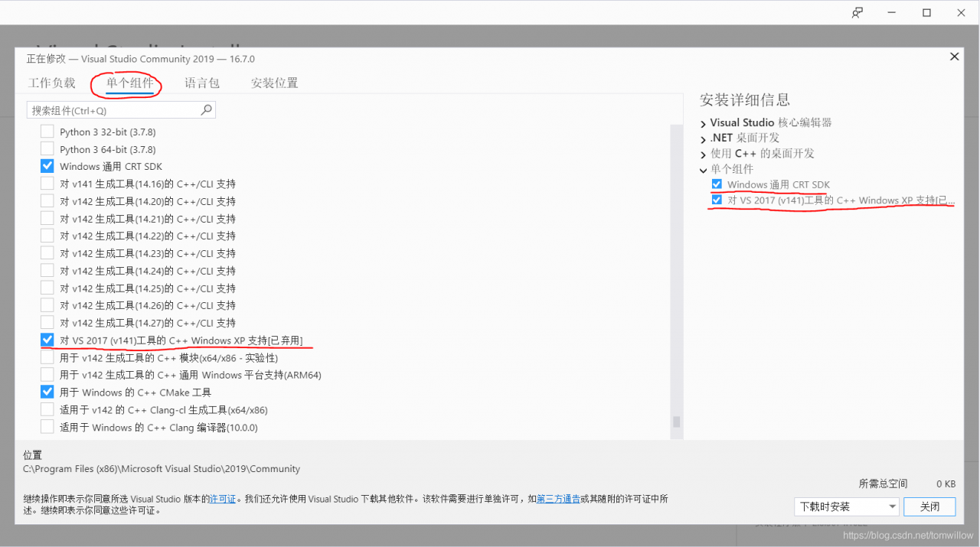
Task: Open the 第三方通告 link
Action: (x=558, y=499)
